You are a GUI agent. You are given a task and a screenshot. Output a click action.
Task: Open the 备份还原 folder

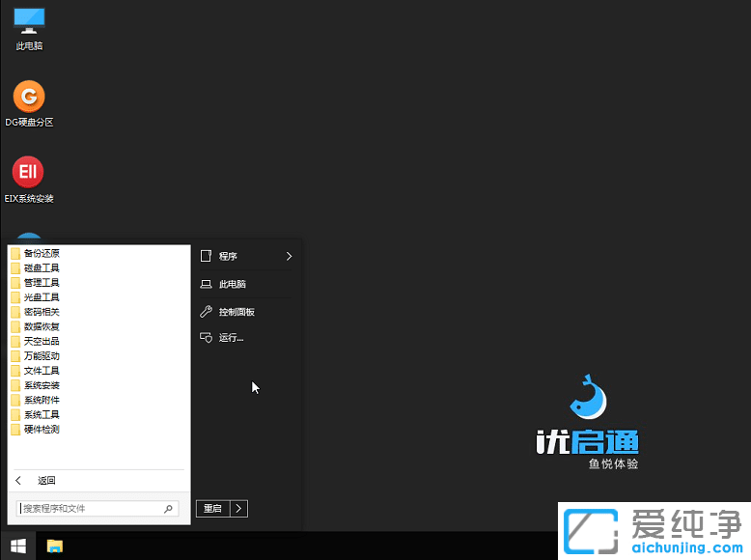(x=42, y=254)
